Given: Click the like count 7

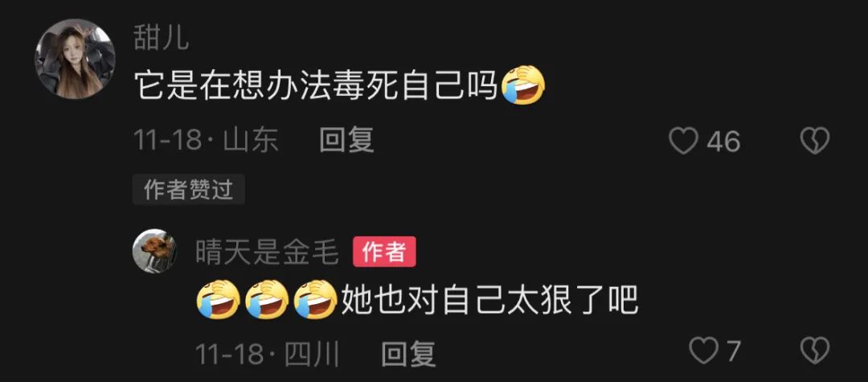Looking at the screenshot, I should (x=734, y=351).
